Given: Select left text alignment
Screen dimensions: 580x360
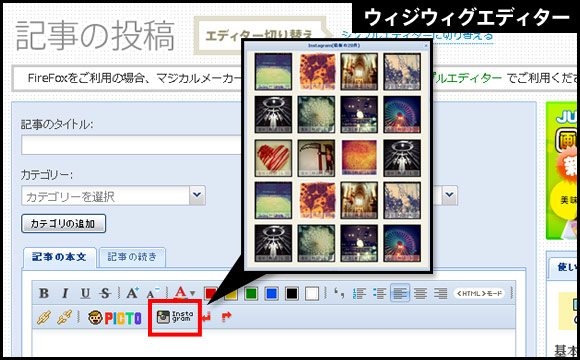Looking at the screenshot, I should (400, 294).
